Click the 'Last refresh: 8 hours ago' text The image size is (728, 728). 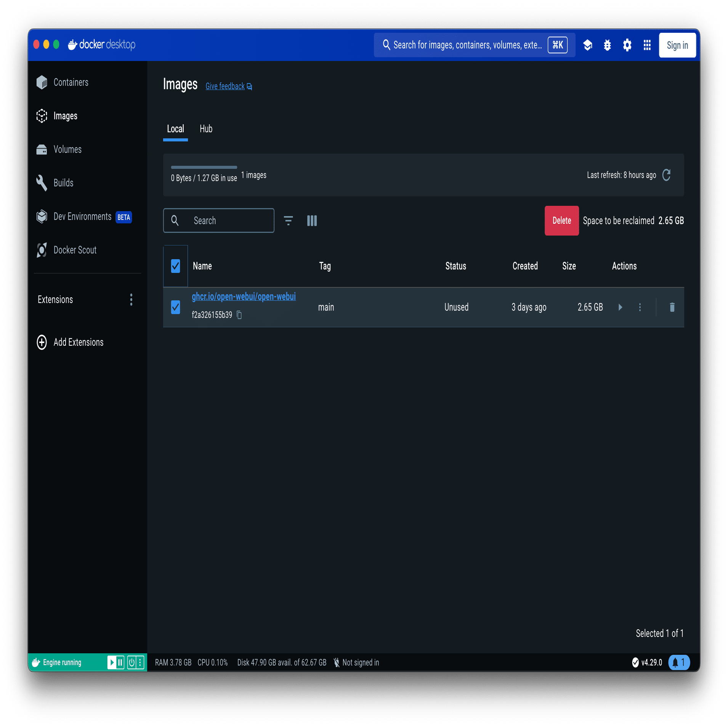point(621,175)
